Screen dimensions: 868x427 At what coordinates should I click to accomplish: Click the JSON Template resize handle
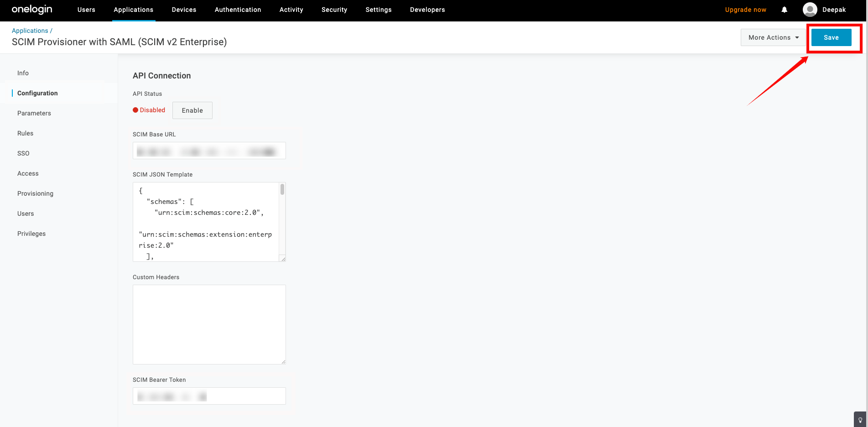point(283,259)
